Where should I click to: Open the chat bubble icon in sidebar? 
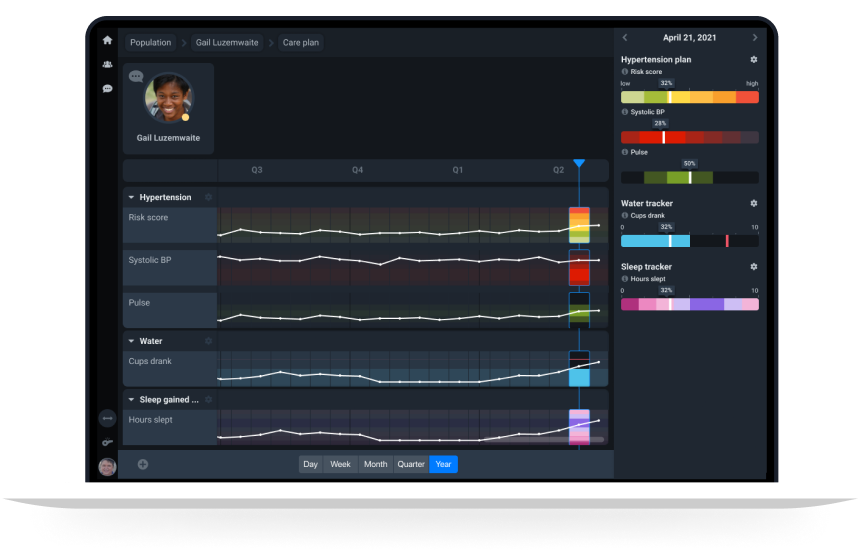point(107,89)
